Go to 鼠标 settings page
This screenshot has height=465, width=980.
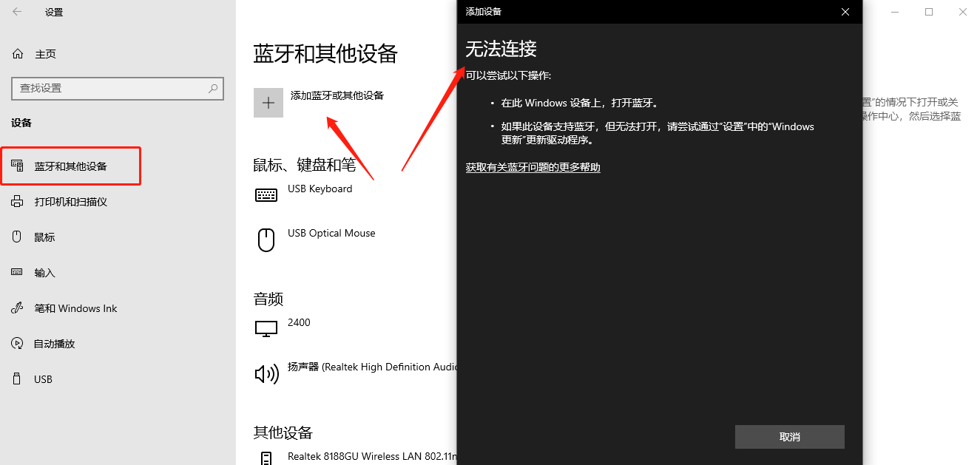coord(44,237)
